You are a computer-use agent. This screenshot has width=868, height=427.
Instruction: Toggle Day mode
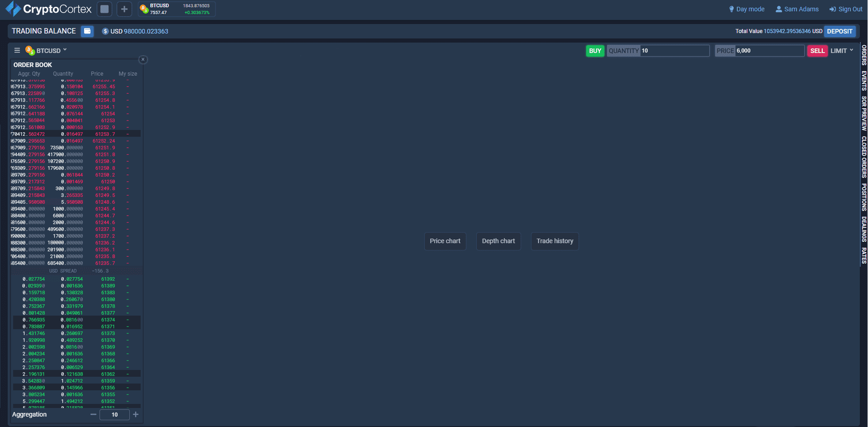[x=746, y=9]
